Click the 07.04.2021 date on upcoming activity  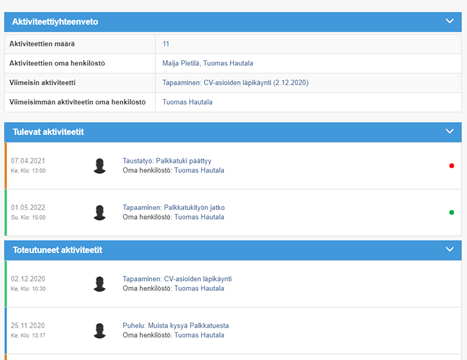[x=28, y=161]
